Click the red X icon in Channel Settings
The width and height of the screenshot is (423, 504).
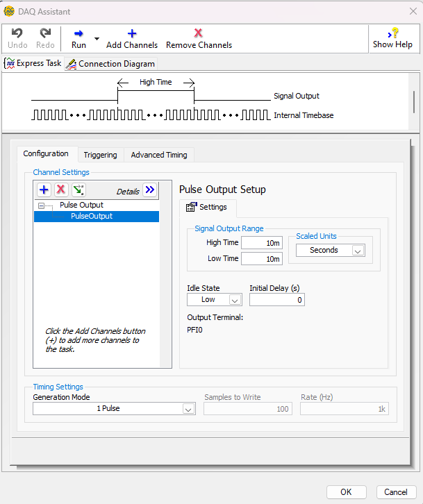61,190
